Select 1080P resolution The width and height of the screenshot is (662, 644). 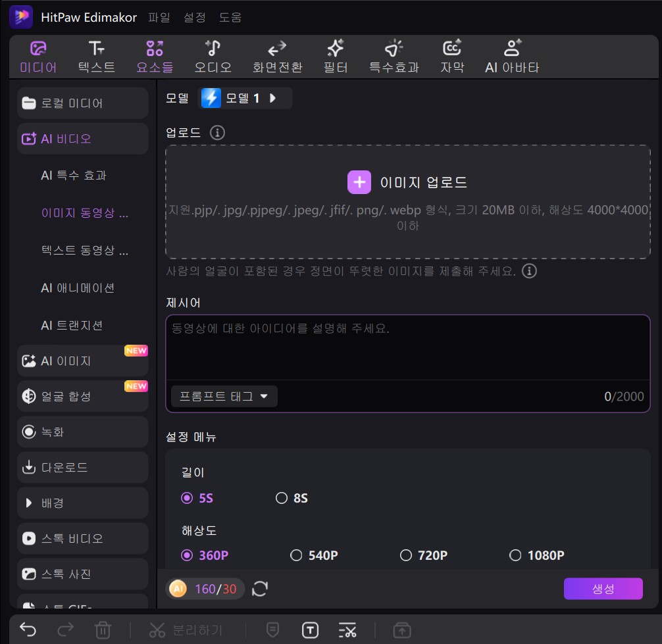537,555
